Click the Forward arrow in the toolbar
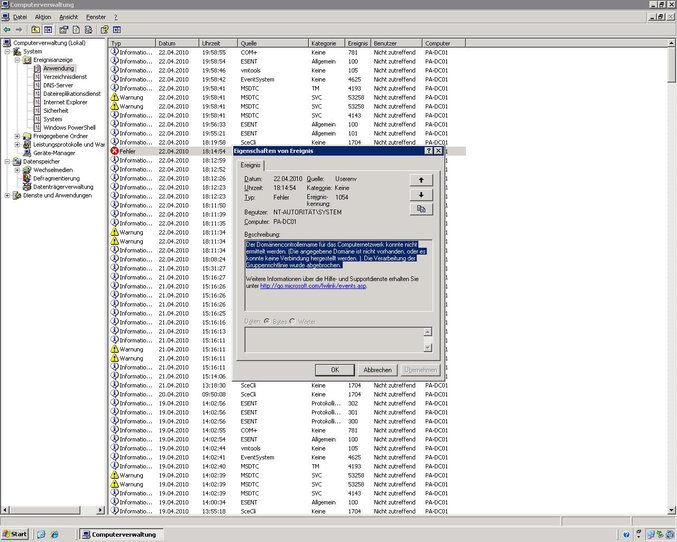This screenshot has height=542, width=677. [19, 30]
